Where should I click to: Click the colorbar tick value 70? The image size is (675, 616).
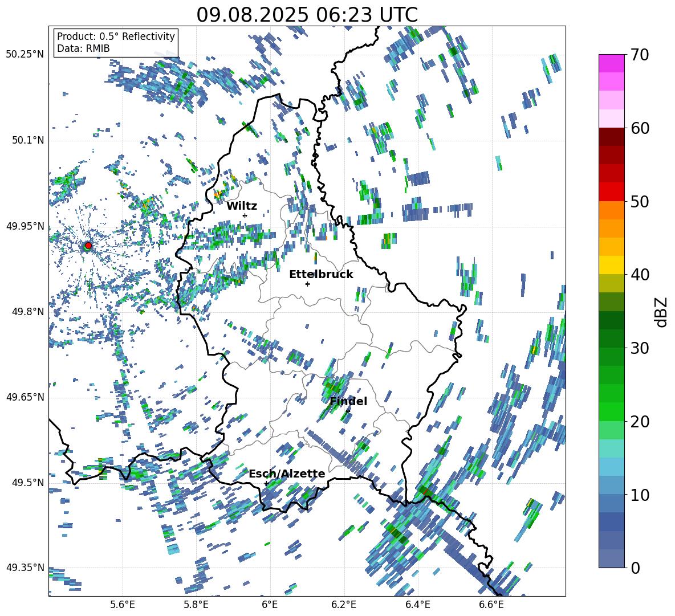tap(639, 55)
